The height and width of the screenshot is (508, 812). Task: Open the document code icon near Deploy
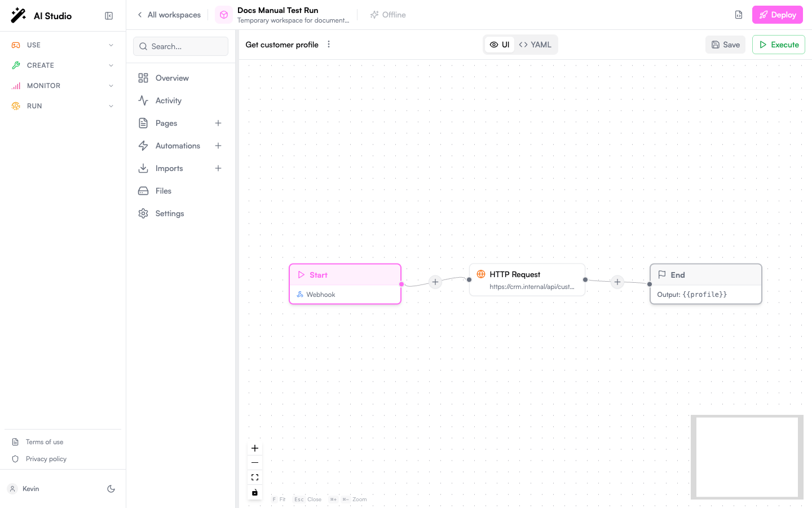(739, 15)
